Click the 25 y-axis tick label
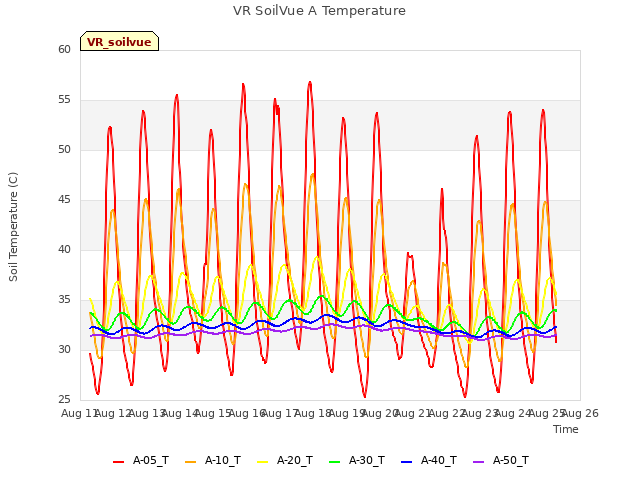Image resolution: width=640 pixels, height=480 pixels. [x=64, y=399]
